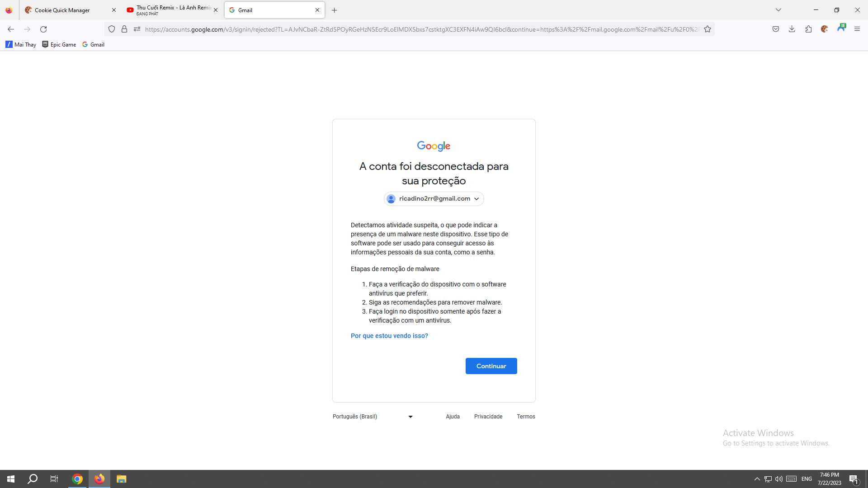Open the Gmail bookmark in bookmarks bar
Screen dimensions: 868x488
94,44
